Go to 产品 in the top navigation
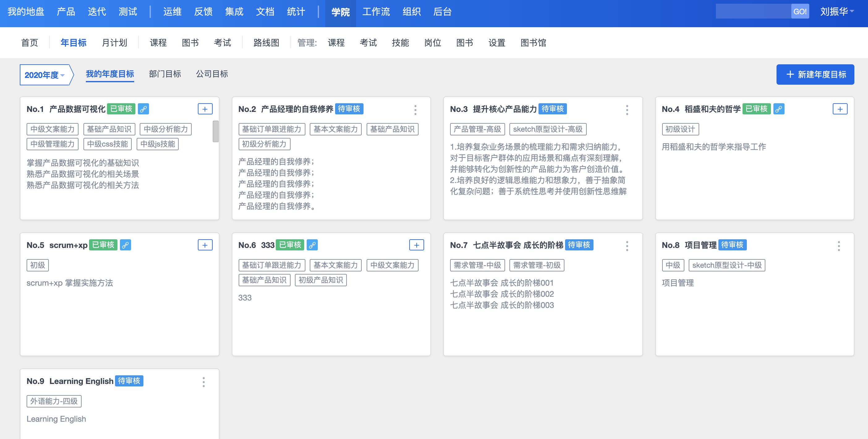The height and width of the screenshot is (439, 868). click(66, 12)
